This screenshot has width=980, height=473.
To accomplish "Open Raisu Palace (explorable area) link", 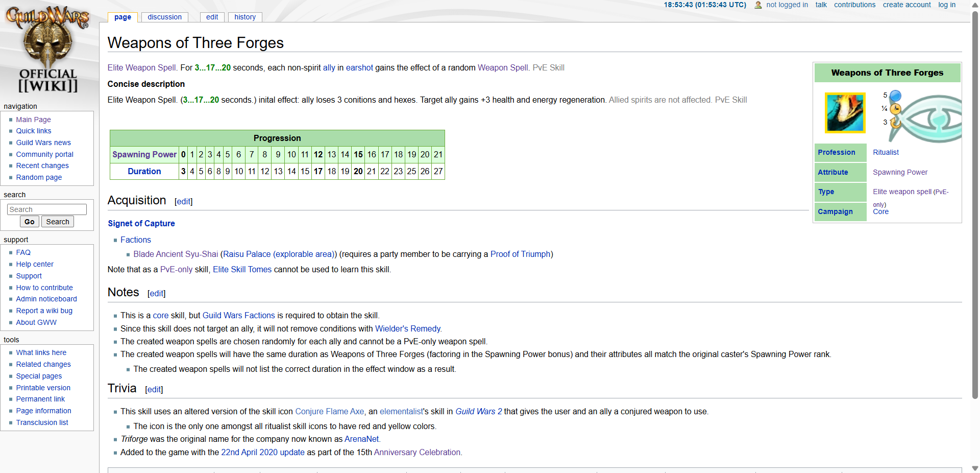I will (279, 254).
